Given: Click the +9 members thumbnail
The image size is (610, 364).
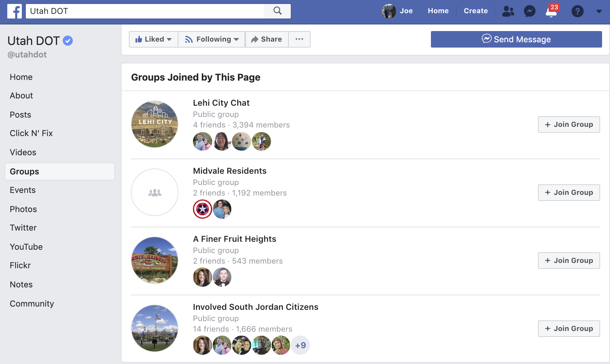Looking at the screenshot, I should click(300, 345).
